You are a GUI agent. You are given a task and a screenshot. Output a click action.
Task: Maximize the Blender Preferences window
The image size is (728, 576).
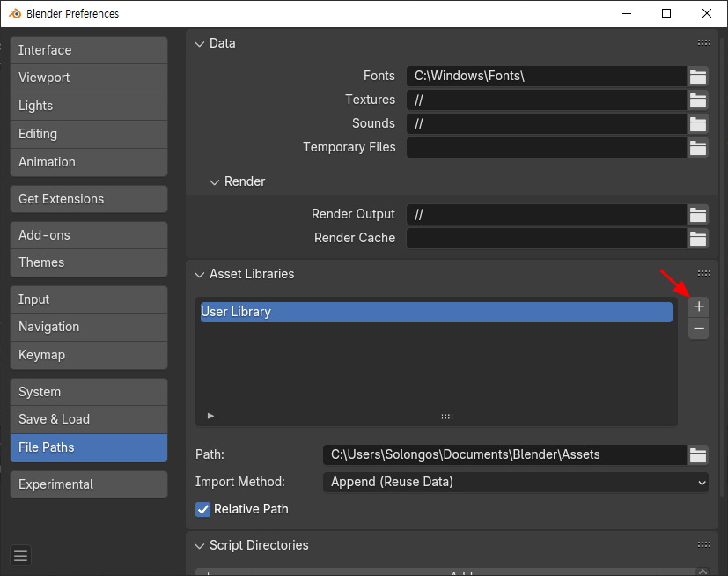coord(666,13)
